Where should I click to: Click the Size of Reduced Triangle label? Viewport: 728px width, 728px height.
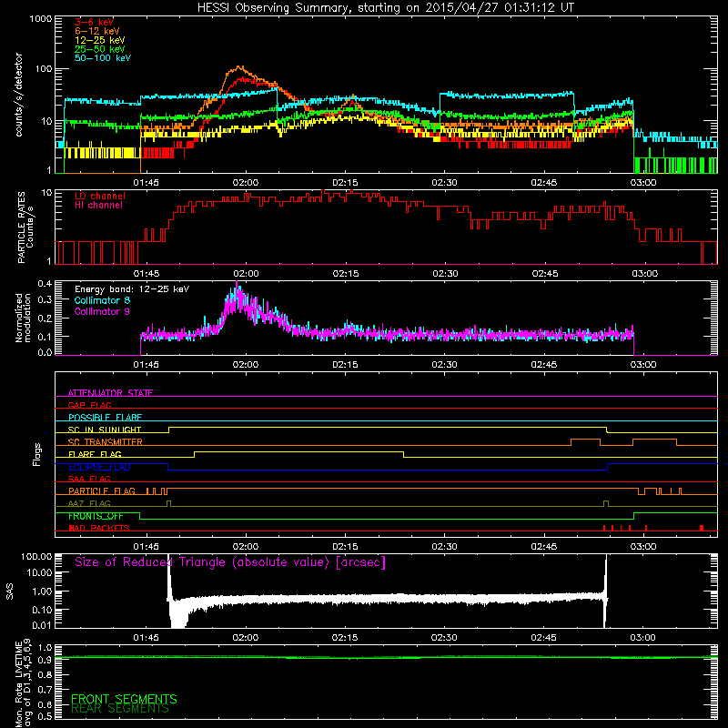(x=230, y=562)
